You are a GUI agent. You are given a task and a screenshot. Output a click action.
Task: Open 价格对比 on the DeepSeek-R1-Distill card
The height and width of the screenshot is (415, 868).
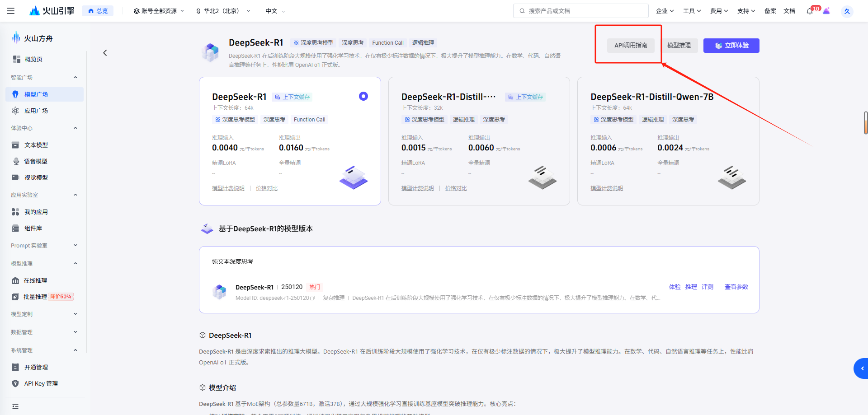point(456,188)
